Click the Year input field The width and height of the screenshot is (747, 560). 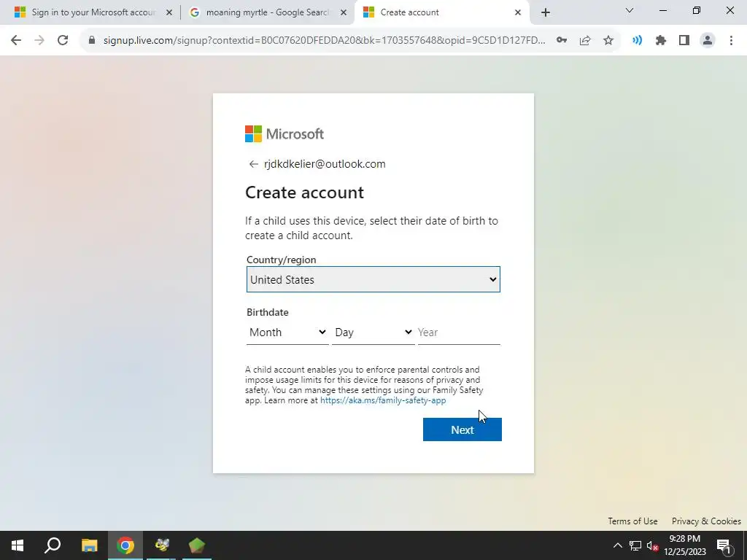[x=459, y=332]
